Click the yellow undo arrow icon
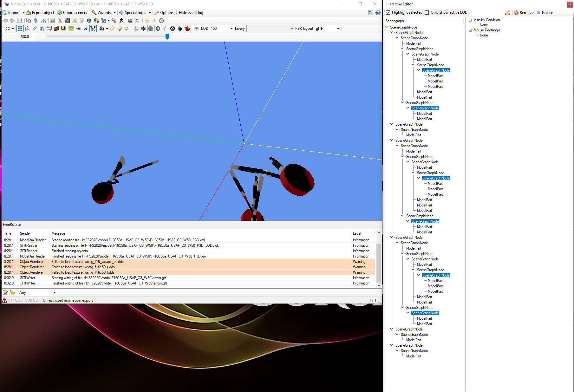The image size is (574, 392). [x=147, y=21]
